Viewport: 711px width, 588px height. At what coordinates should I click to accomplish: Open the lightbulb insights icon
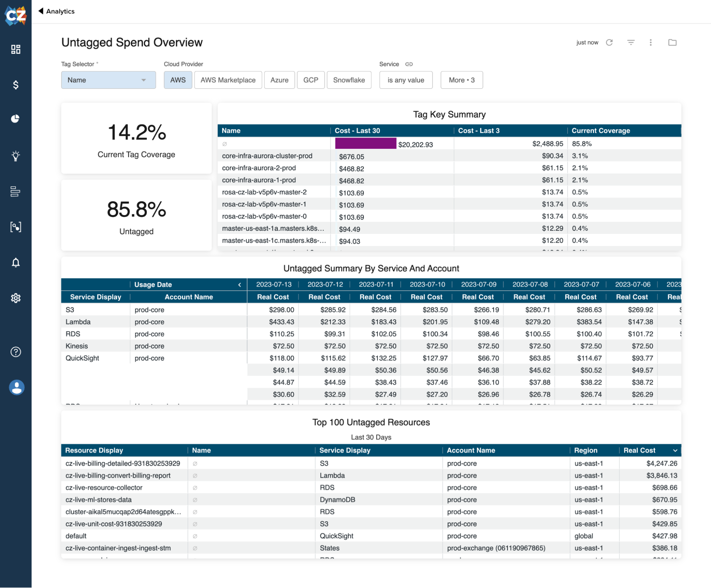(16, 156)
